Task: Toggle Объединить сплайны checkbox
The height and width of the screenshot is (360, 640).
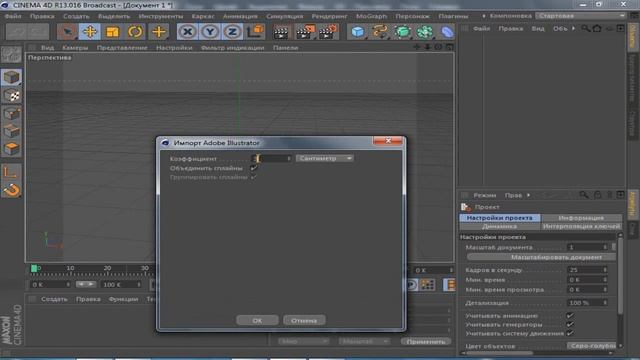Action: click(x=253, y=168)
